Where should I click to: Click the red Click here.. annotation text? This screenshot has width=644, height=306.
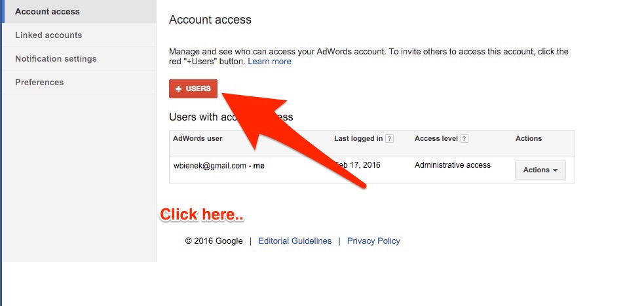202,215
